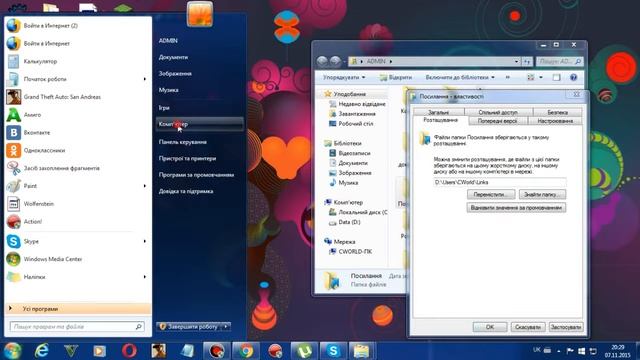Expand the Skype jump list arrow
The height and width of the screenshot is (360, 640).
[x=144, y=241]
